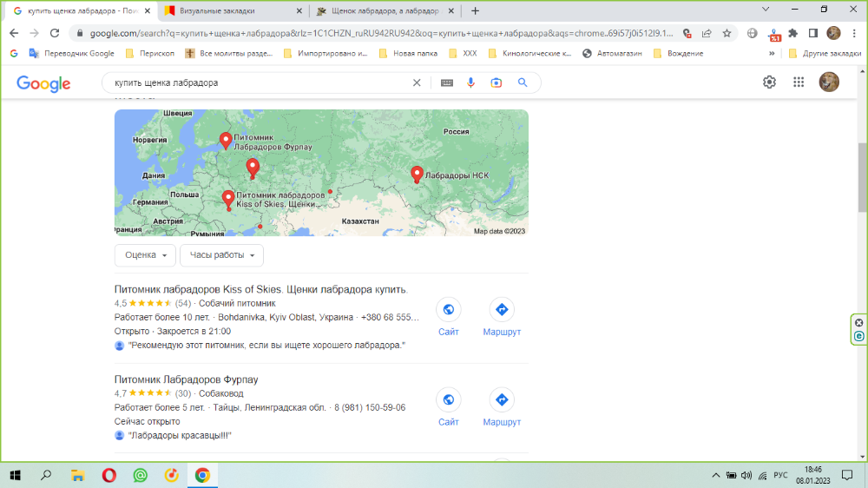The height and width of the screenshot is (488, 868).
Task: Switch to the Визуальные закладки tab
Action: [x=233, y=11]
